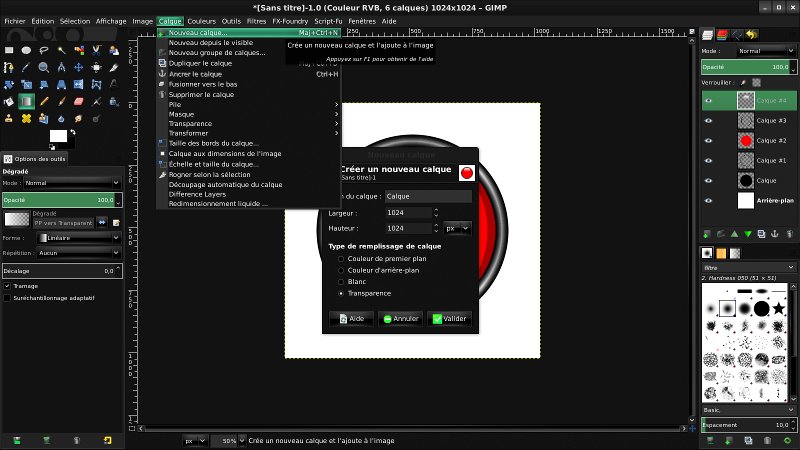This screenshot has height=450, width=800.
Task: Select the Paintbrush tool
Action: (x=61, y=102)
